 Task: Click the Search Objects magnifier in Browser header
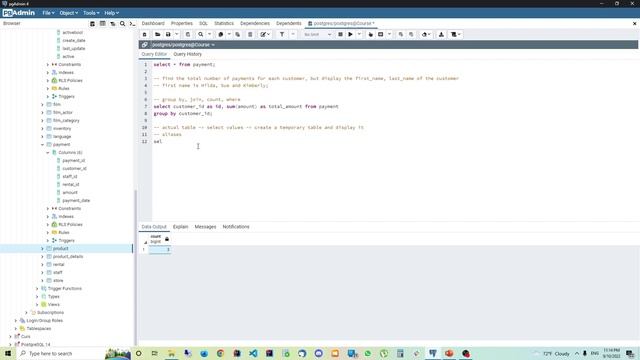coord(122,24)
